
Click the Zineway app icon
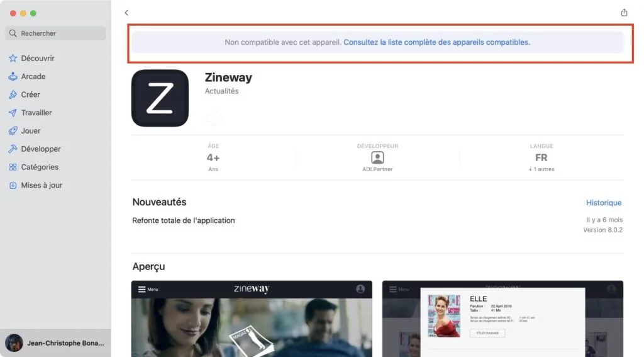click(x=160, y=98)
